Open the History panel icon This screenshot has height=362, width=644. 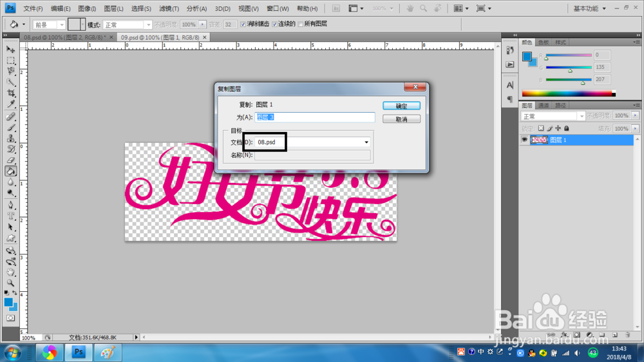click(509, 50)
